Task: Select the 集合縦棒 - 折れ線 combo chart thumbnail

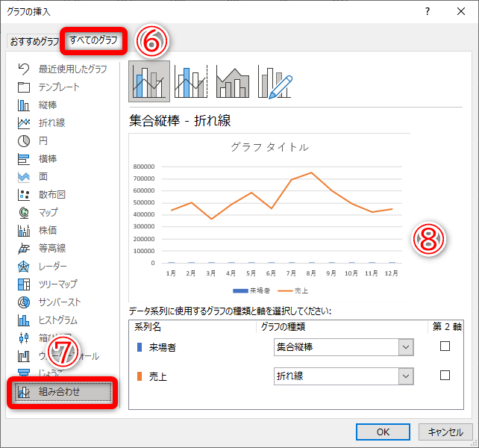Action: [x=149, y=81]
